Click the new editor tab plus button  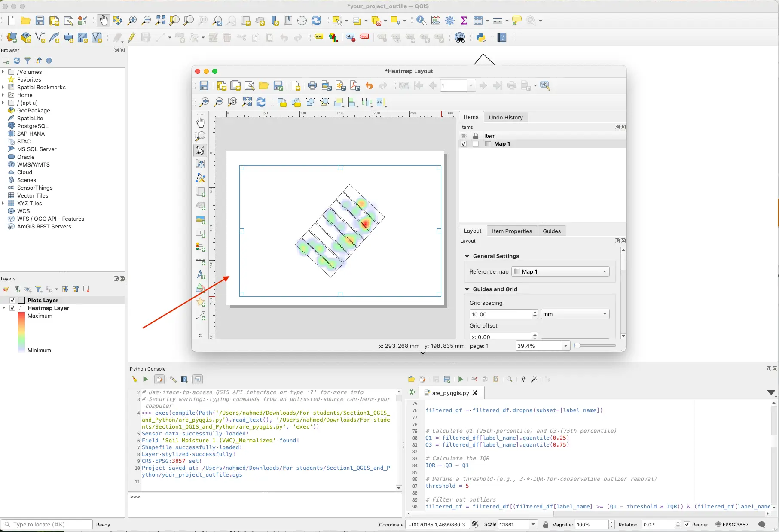tap(412, 392)
